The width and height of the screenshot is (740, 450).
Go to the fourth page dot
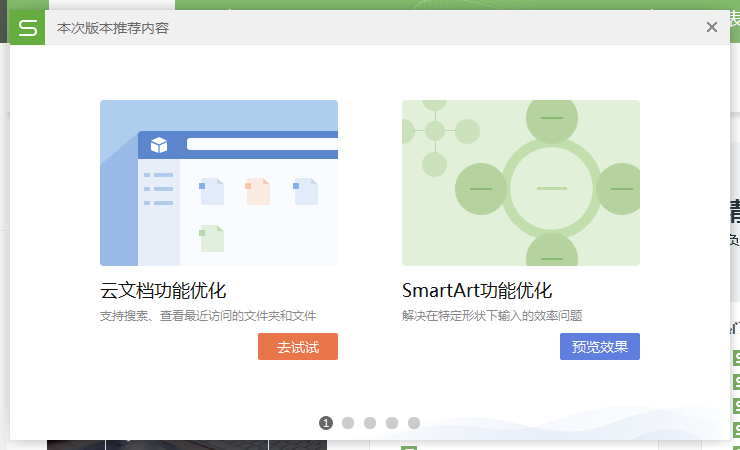392,423
